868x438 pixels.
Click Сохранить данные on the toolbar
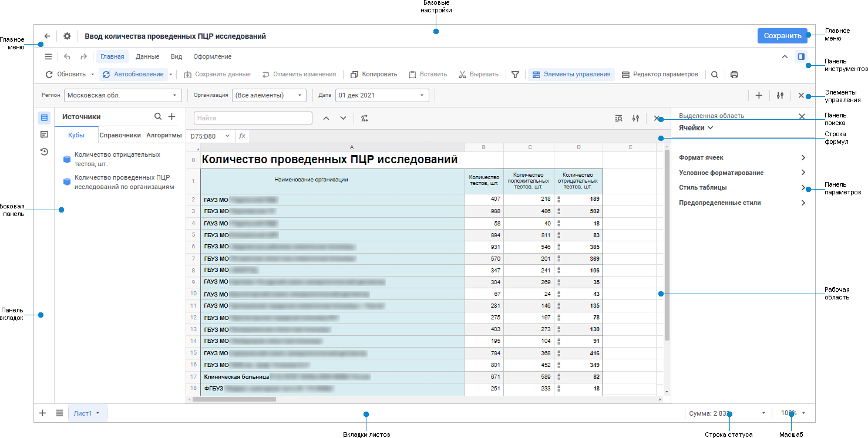(x=217, y=75)
